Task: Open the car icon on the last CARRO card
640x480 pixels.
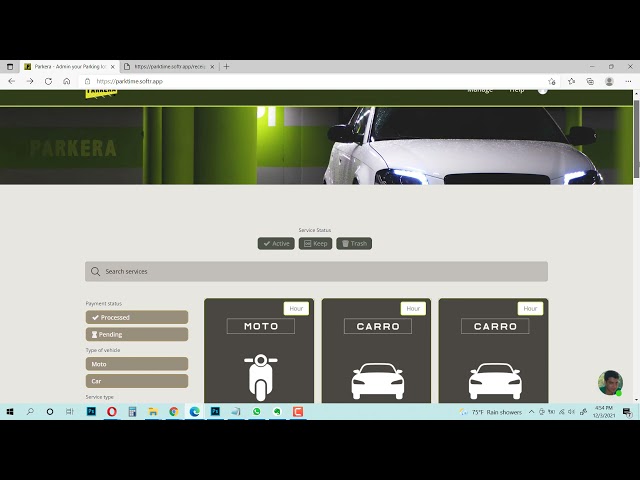Action: point(495,381)
